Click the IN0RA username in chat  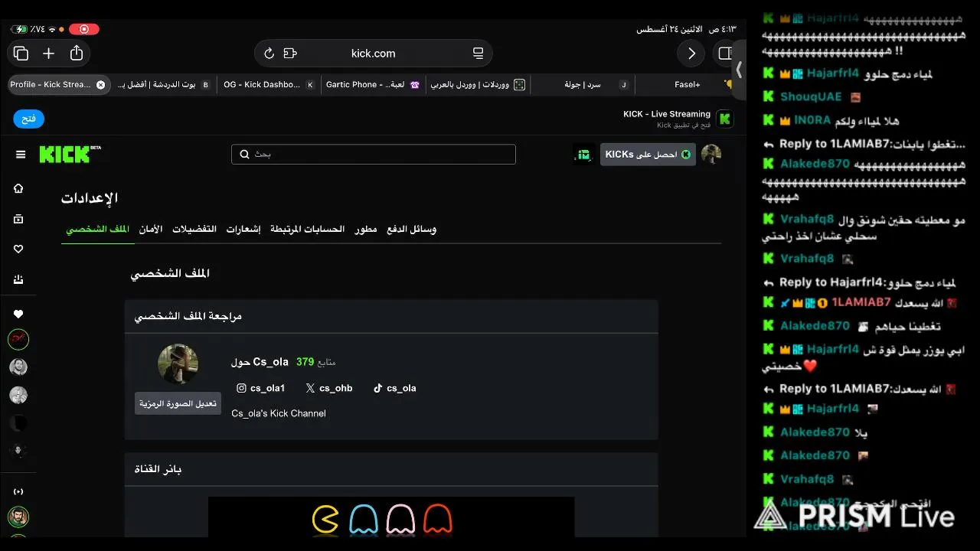coord(812,121)
